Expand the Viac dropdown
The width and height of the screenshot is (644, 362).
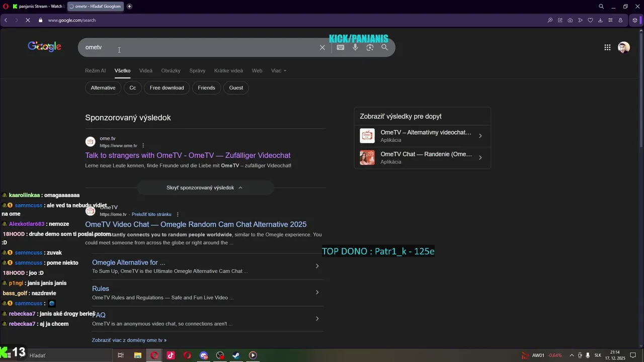(x=279, y=70)
